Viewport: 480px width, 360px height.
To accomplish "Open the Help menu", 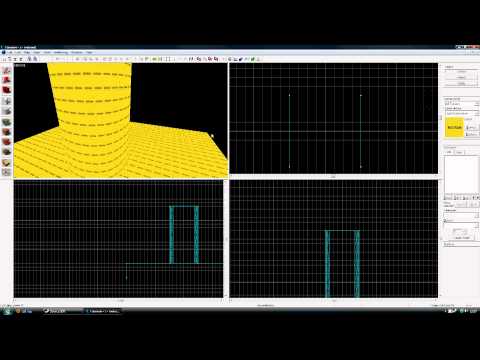I will pyautogui.click(x=89, y=52).
